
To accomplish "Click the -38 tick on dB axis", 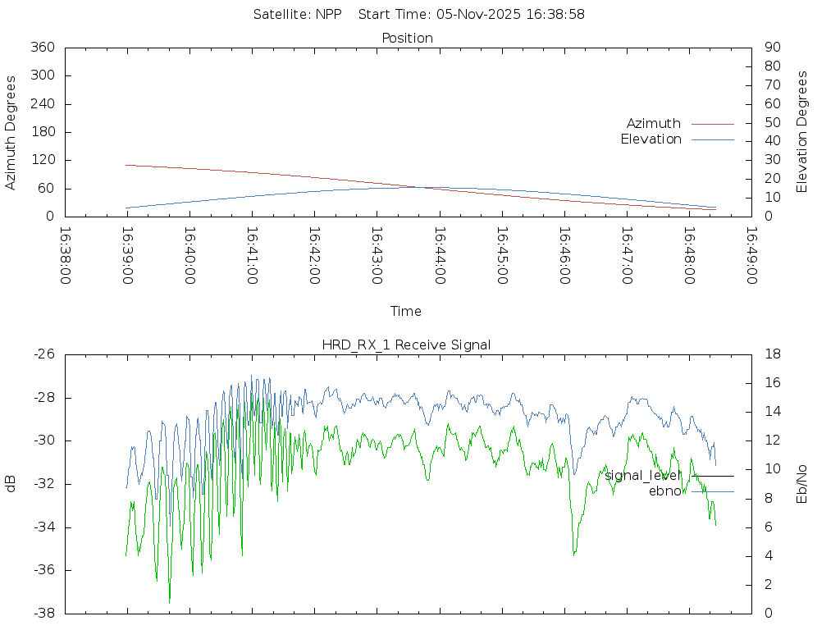I will tap(43, 614).
